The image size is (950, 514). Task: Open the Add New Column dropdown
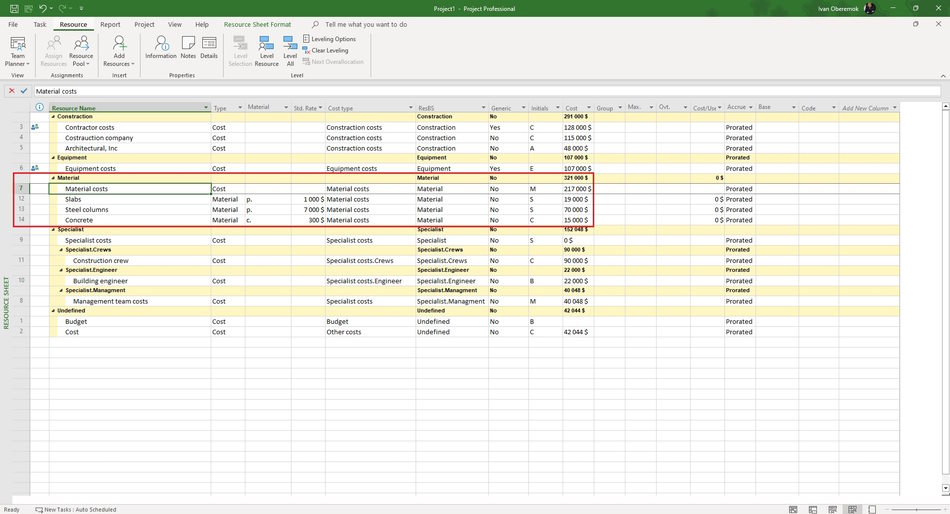coord(894,108)
